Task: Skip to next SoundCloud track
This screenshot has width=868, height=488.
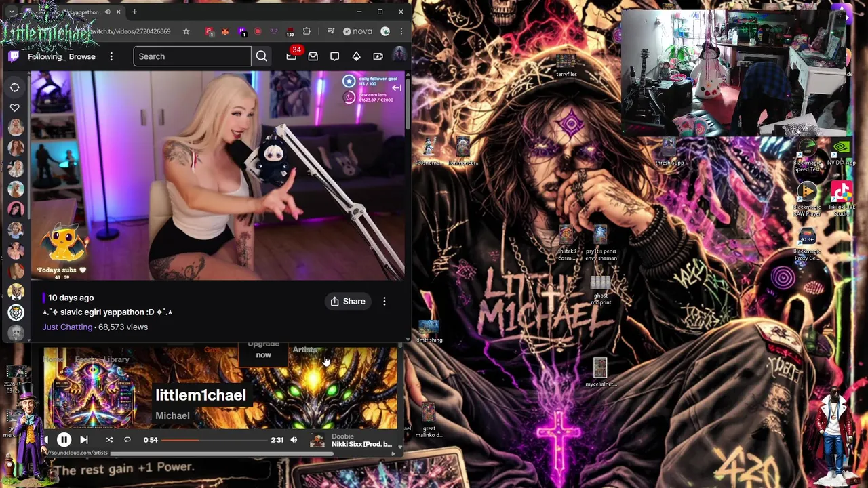Action: click(x=84, y=439)
